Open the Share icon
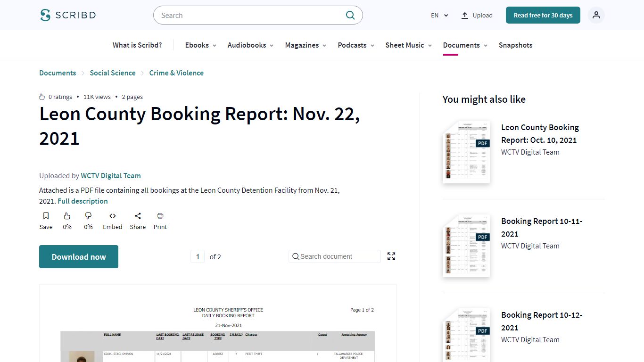Image resolution: width=644 pixels, height=362 pixels. click(x=138, y=216)
